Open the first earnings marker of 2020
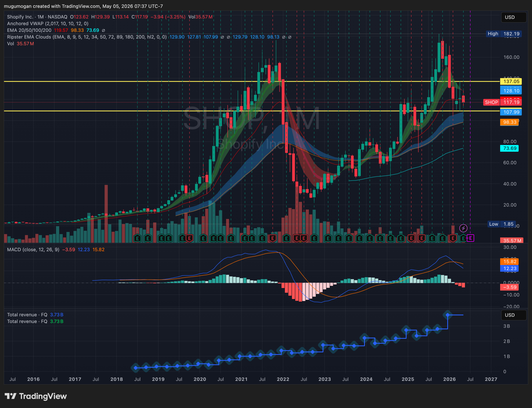Screen dimensions: 532x408 203,238
